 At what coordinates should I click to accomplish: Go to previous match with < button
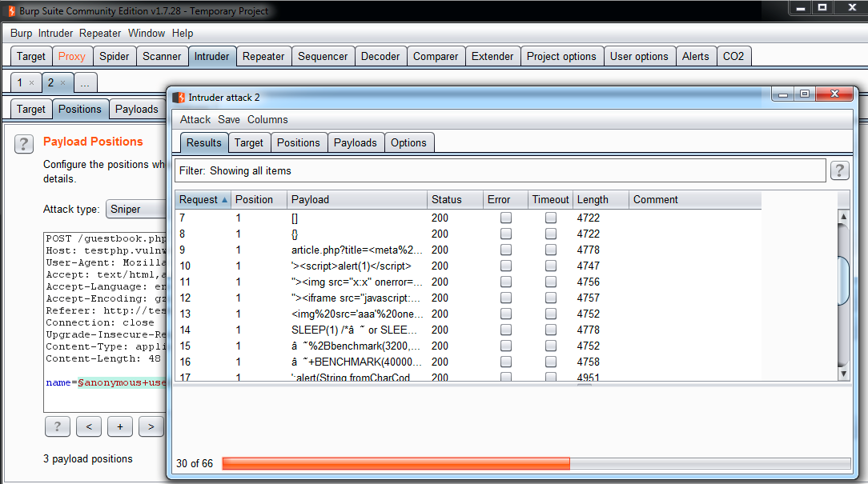[x=89, y=426]
